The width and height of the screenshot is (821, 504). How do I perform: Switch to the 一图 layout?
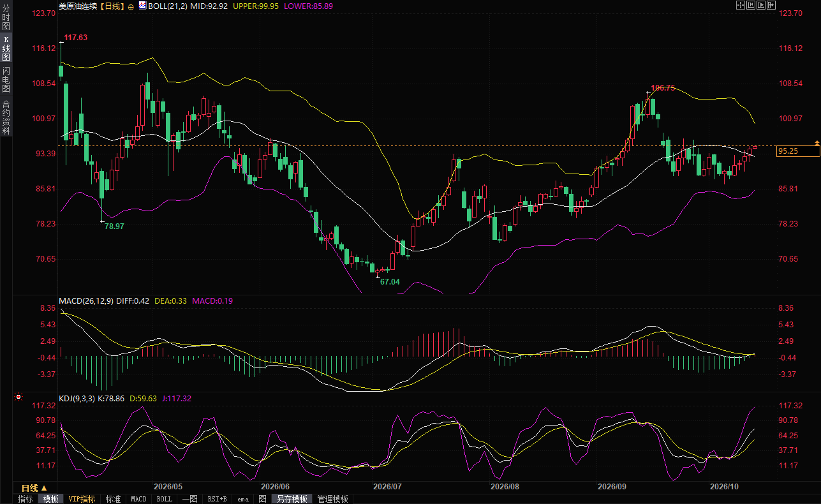pyautogui.click(x=189, y=499)
